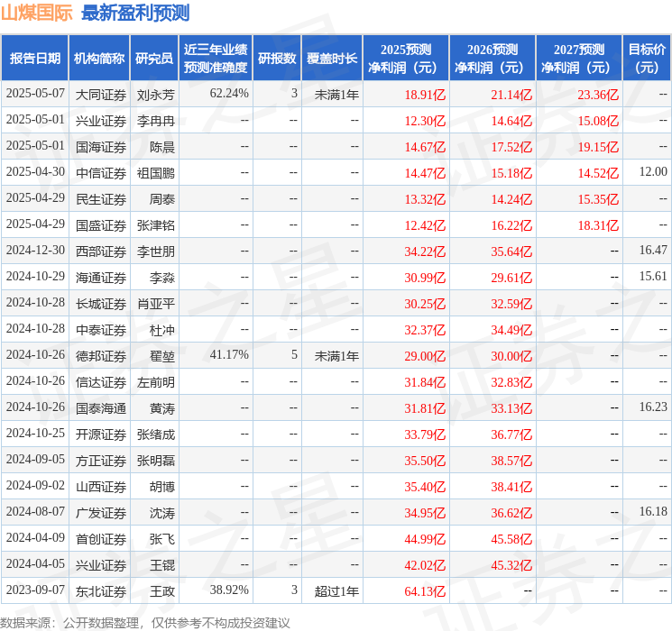Image resolution: width=672 pixels, height=631 pixels.
Task: Select the 机构简称 column header
Action: coord(99,59)
